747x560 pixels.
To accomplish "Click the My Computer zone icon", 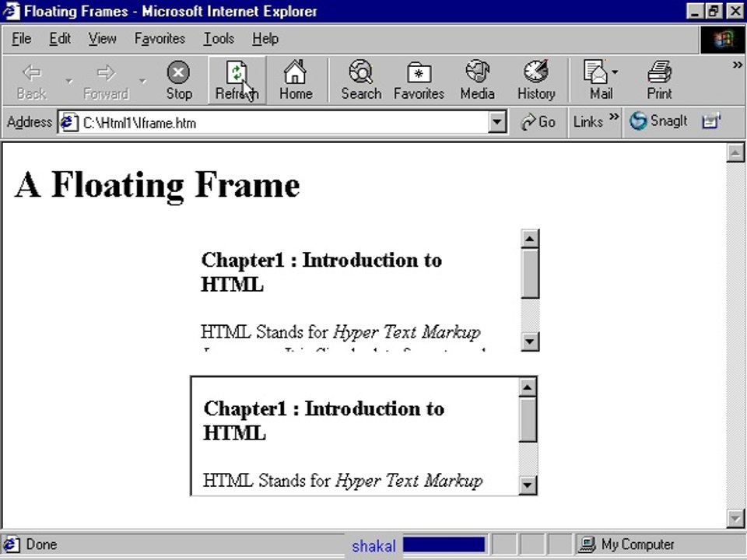I will click(587, 544).
